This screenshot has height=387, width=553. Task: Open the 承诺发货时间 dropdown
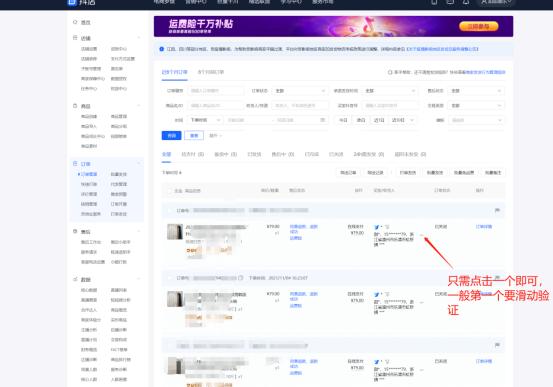pos(390,91)
